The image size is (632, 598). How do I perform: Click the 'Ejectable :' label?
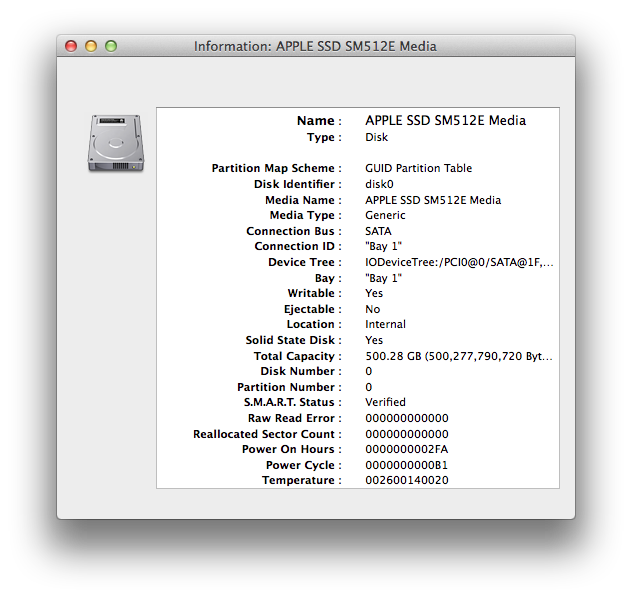click(313, 310)
